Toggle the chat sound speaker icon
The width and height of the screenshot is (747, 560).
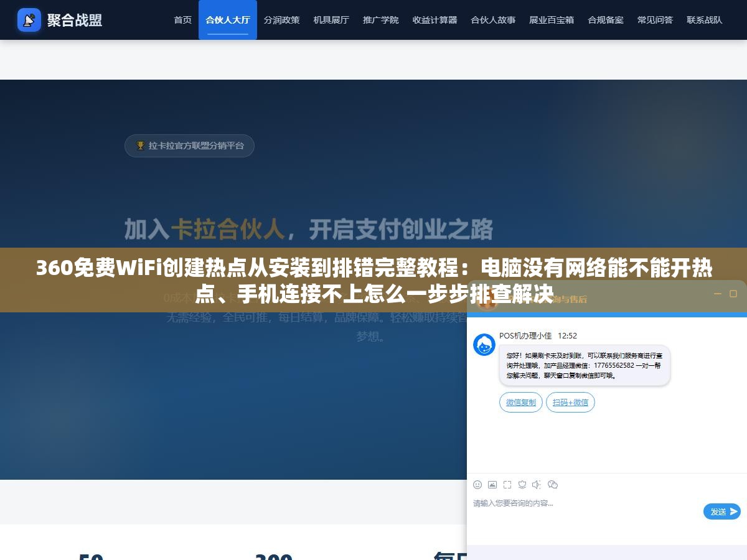(x=537, y=485)
